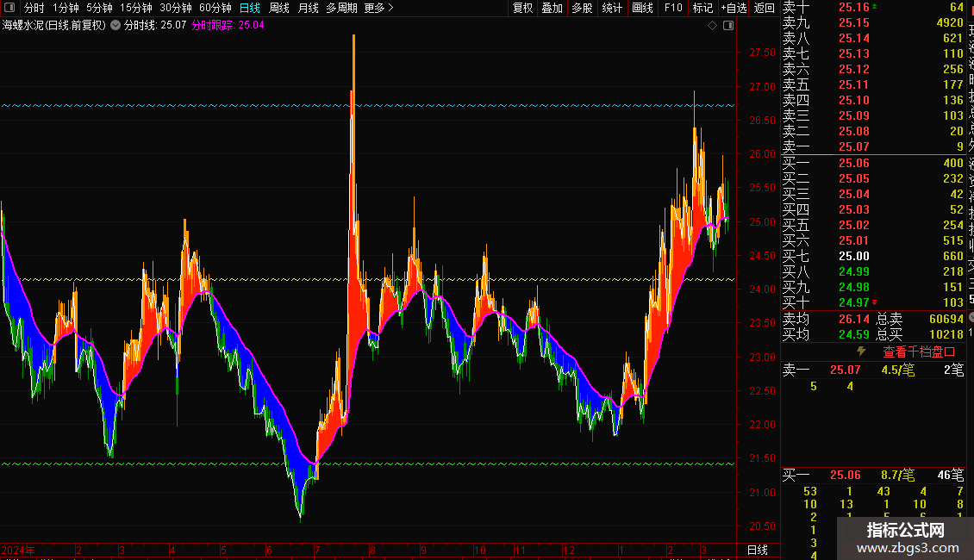
Task: Click the 日线 label at bottom of price axis
Action: [x=757, y=550]
